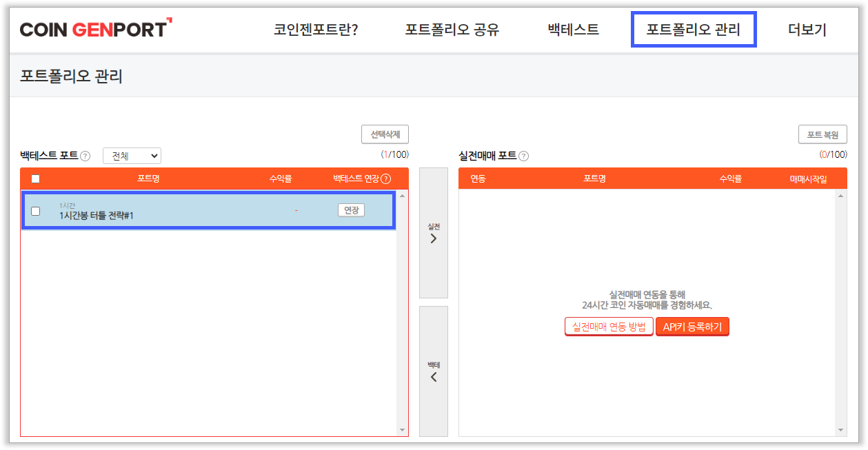Click the API키 등록하기 button
Image resolution: width=868 pixels, height=450 pixels.
coord(692,327)
